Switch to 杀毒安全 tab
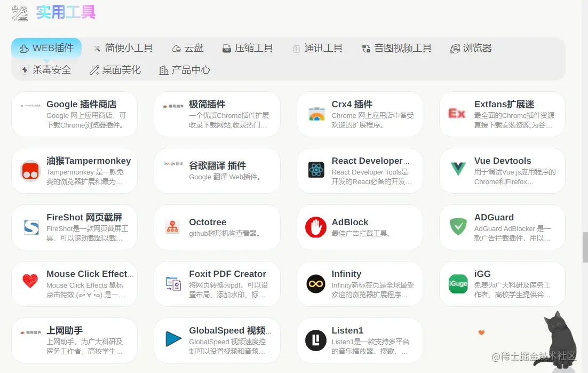 (x=46, y=70)
